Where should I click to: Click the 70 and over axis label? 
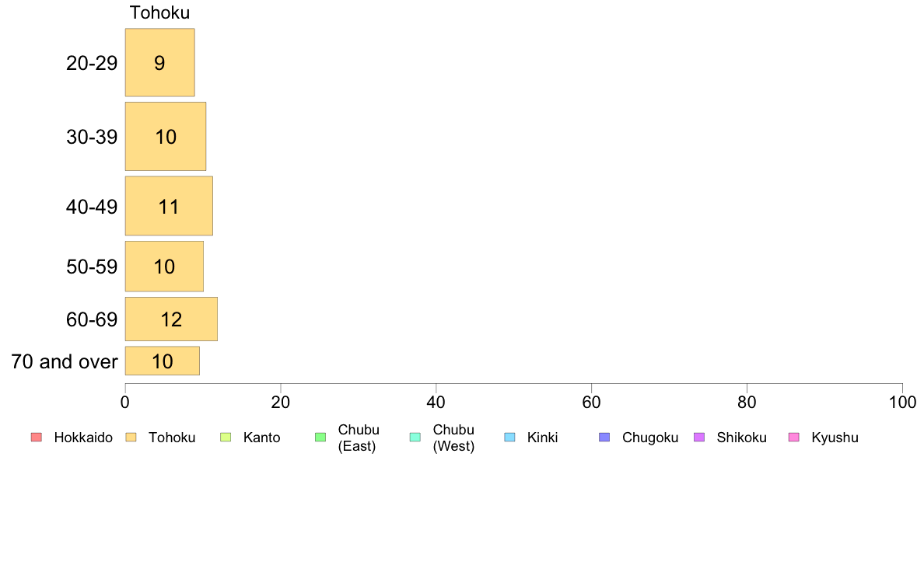(x=65, y=361)
